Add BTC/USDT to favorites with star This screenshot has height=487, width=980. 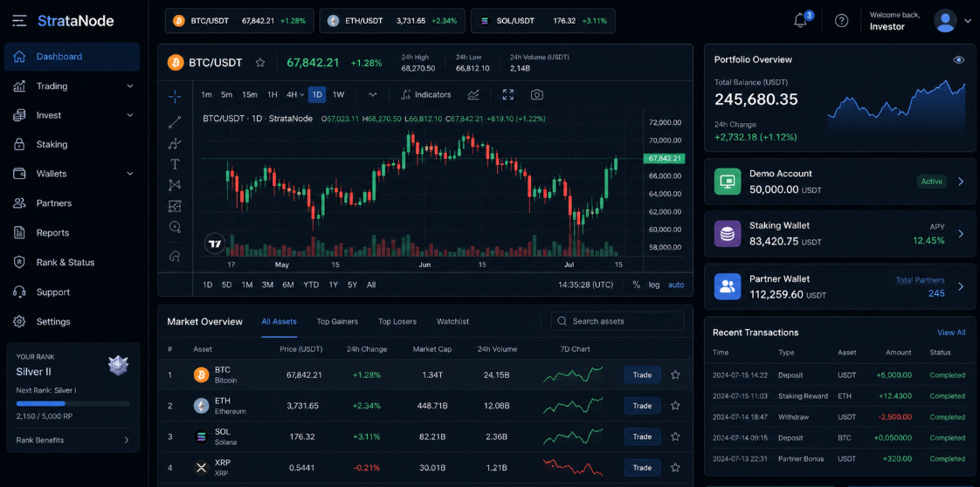coord(260,63)
